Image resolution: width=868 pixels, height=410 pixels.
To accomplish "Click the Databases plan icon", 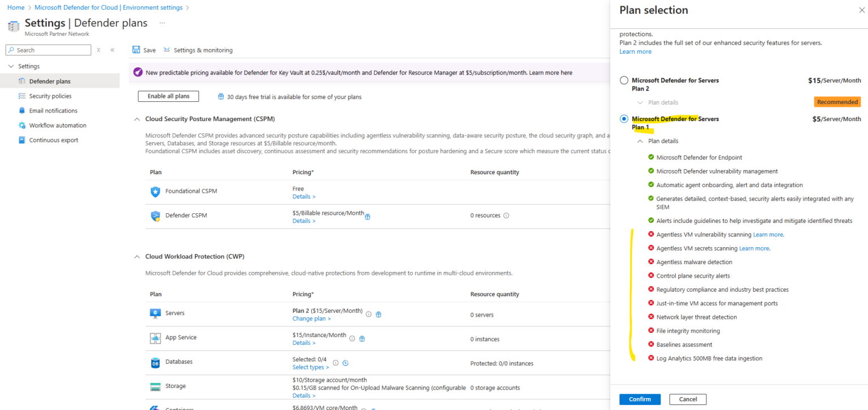I will 155,362.
